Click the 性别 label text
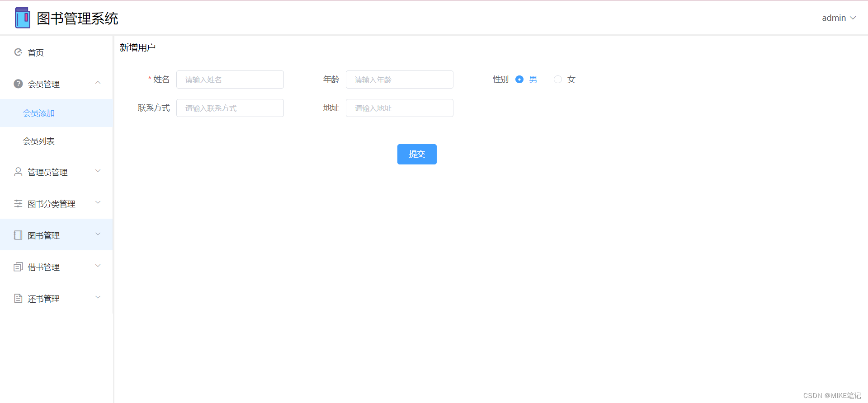Screen dimensions: 868x403 click(500, 80)
